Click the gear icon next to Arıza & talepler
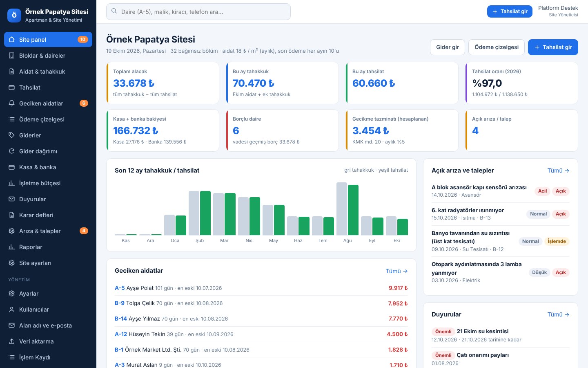 point(11,231)
